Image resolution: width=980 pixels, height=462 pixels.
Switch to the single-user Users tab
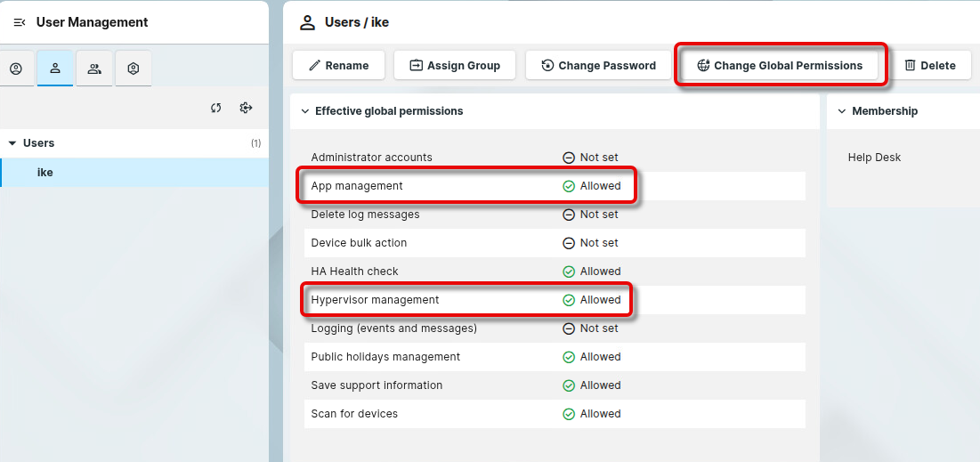click(x=55, y=69)
